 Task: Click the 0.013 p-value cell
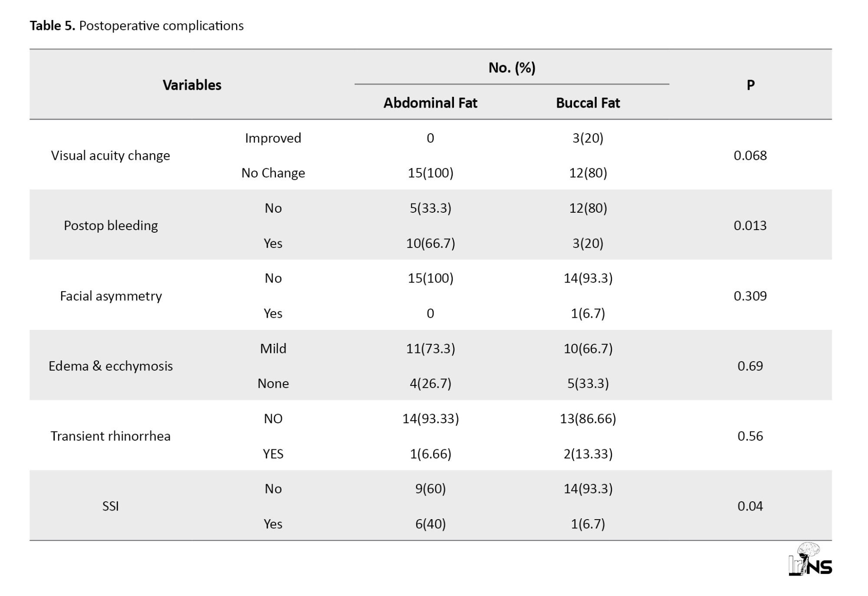(x=750, y=225)
